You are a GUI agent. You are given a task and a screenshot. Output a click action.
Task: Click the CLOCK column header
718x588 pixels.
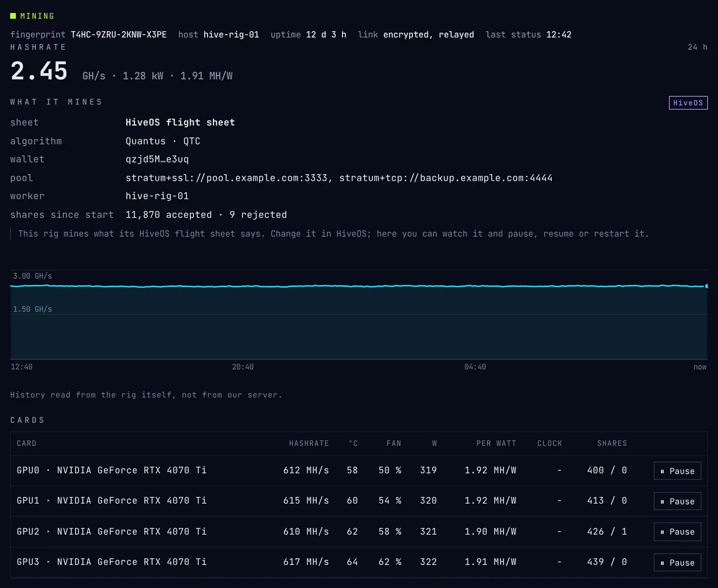550,443
